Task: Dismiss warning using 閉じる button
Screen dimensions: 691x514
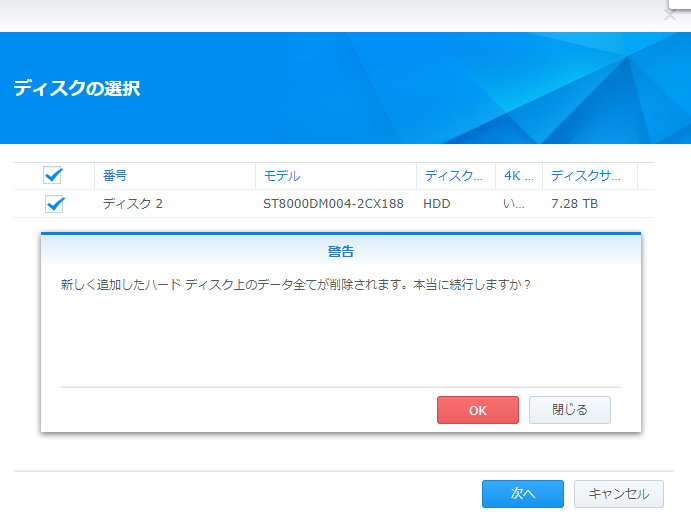Action: (570, 410)
